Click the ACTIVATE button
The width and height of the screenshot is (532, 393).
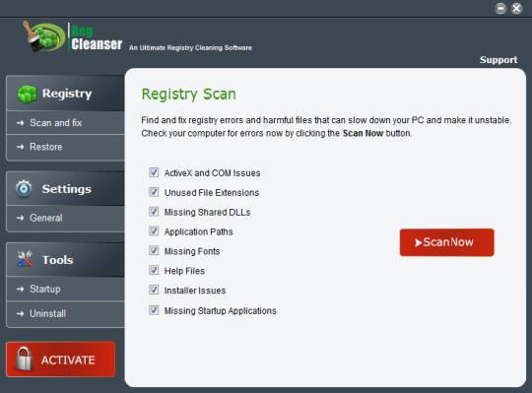click(x=61, y=360)
